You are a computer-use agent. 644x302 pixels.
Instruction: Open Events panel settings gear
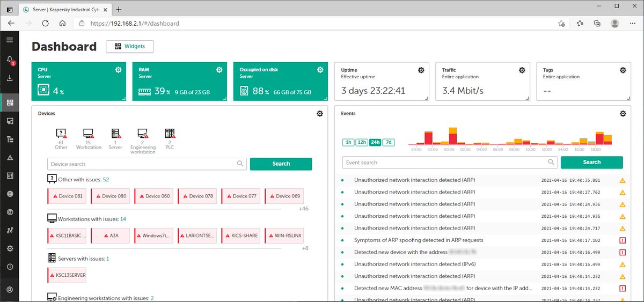click(x=623, y=114)
